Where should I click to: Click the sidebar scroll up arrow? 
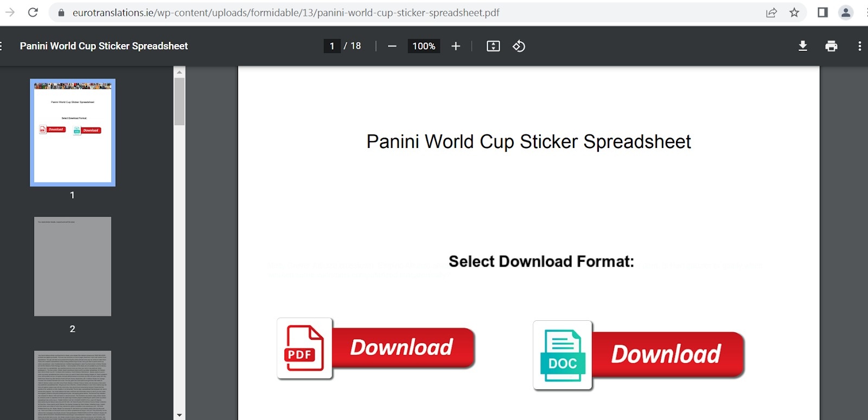click(x=180, y=72)
